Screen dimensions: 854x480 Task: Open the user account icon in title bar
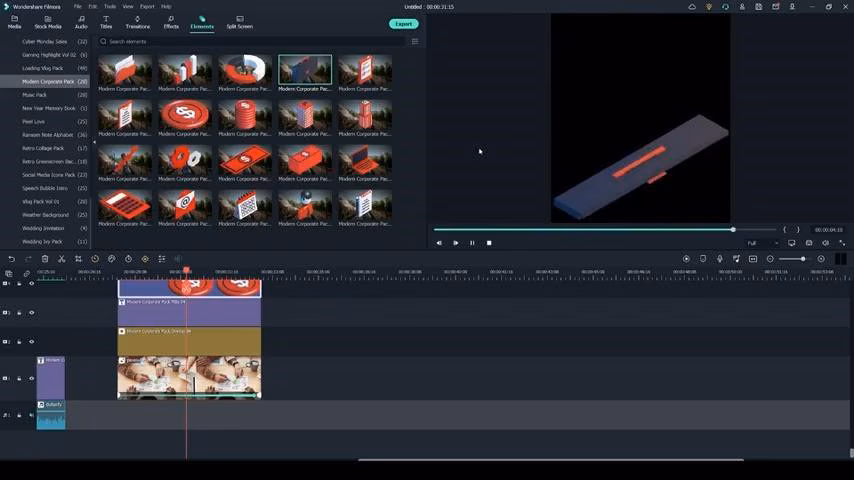tap(742, 7)
